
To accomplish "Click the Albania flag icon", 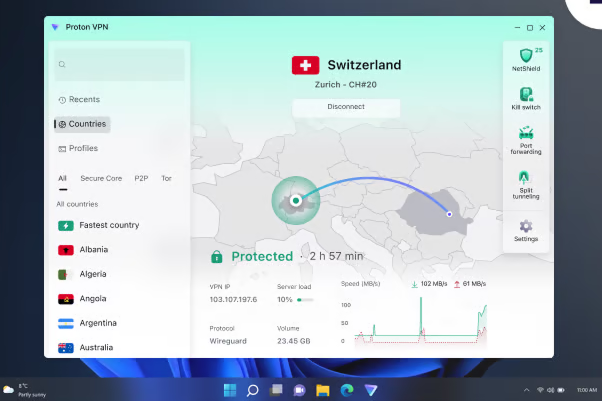I will [x=66, y=250].
